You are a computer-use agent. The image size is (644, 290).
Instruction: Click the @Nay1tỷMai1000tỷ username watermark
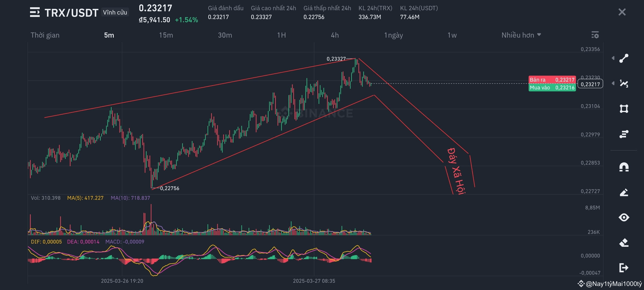coord(613,284)
